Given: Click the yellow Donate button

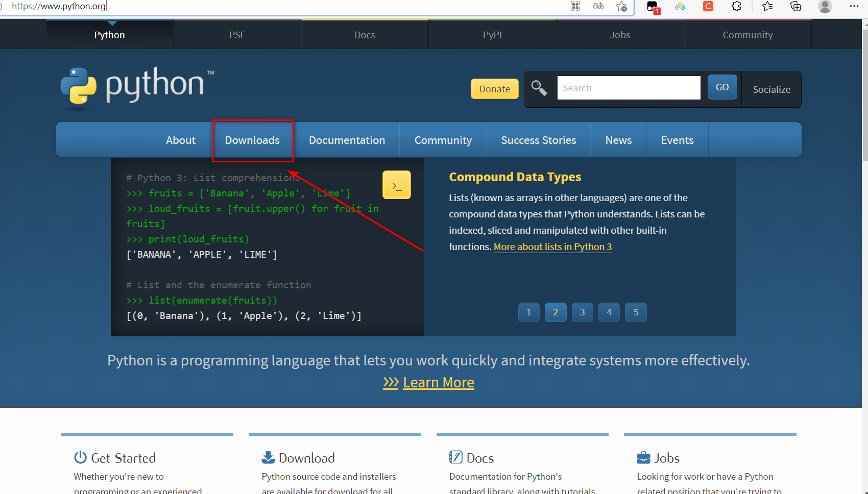Looking at the screenshot, I should pyautogui.click(x=495, y=89).
